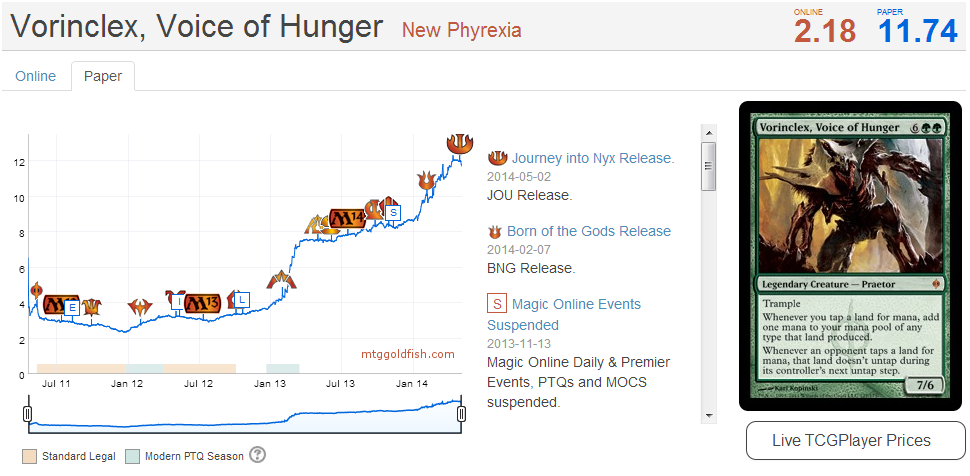Toggle the Modern PTQ Season legend swatch
Screen dimensions: 970x476
(x=132, y=456)
